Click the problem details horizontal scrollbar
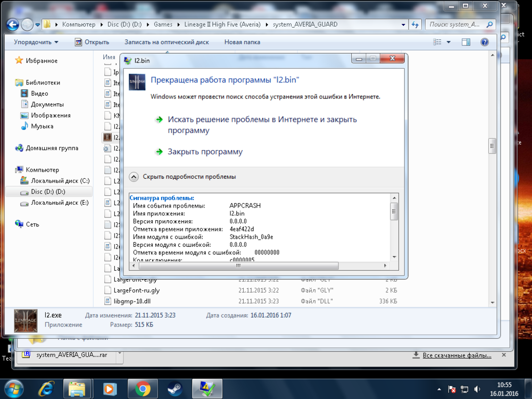This screenshot has height=399, width=532. point(234,266)
